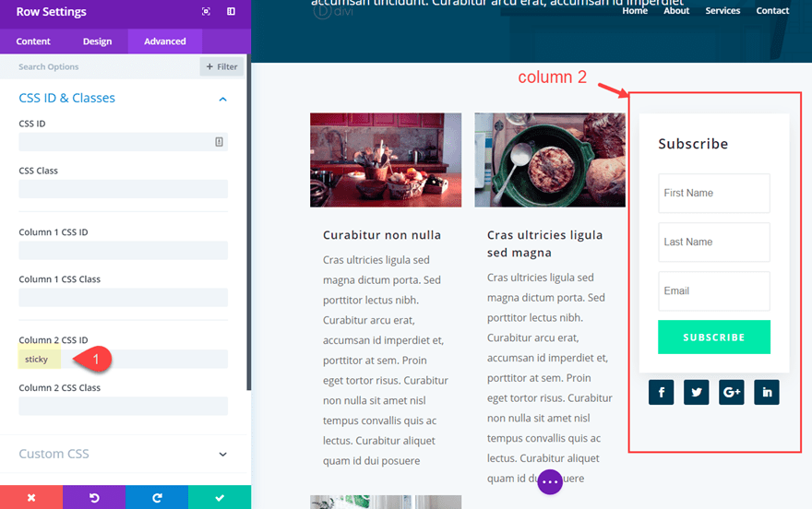The width and height of the screenshot is (812, 509).
Task: Click the Column 2 CSS ID field
Action: coord(123,360)
